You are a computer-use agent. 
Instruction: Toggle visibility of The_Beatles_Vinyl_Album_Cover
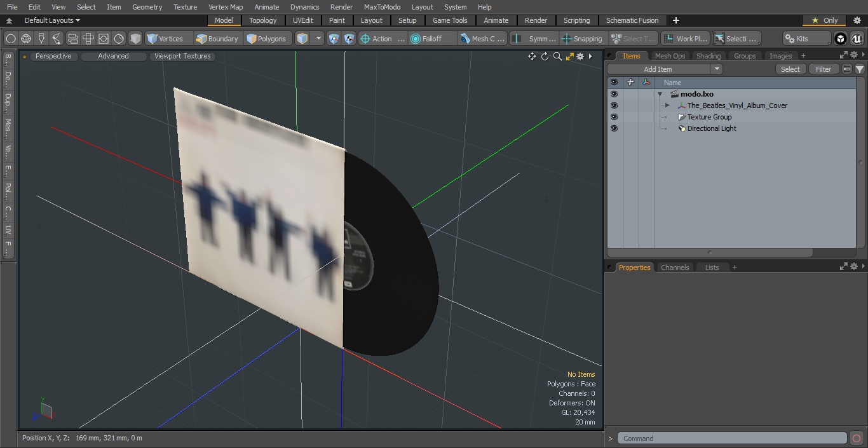[614, 105]
